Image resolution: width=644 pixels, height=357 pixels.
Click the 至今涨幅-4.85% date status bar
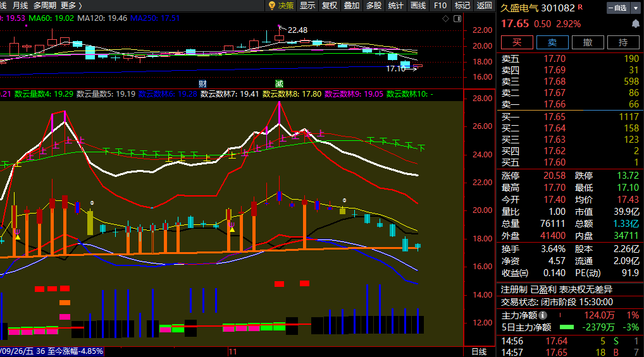(x=52, y=351)
